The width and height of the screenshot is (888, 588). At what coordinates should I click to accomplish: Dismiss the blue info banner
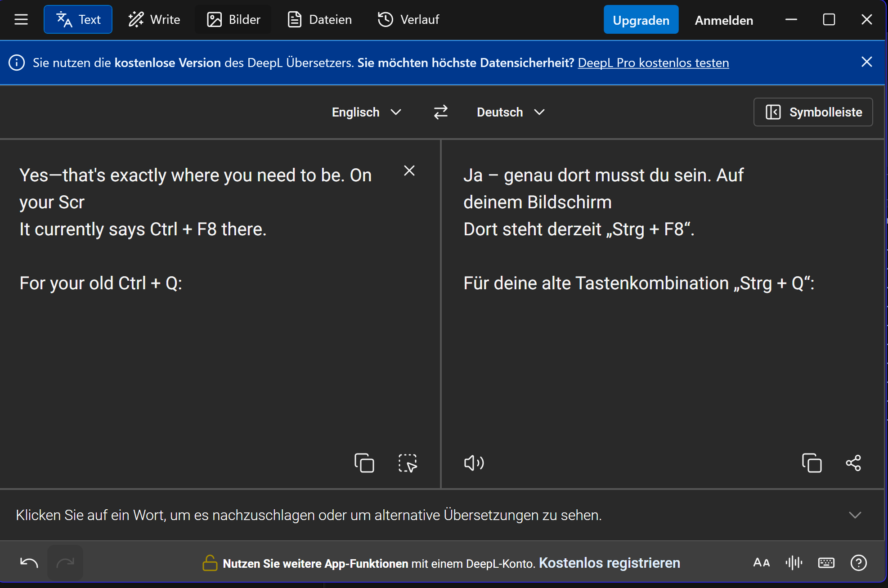pyautogui.click(x=867, y=62)
